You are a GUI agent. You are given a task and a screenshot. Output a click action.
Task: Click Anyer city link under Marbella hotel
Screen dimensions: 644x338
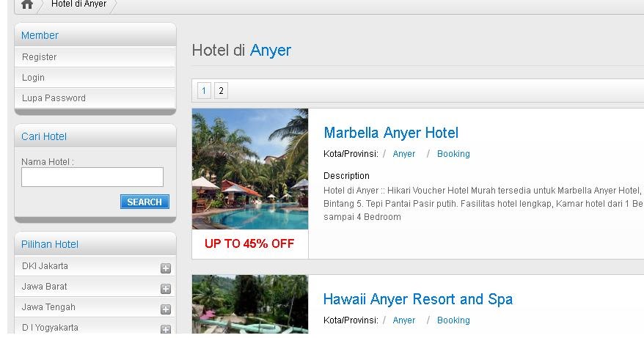pyautogui.click(x=403, y=153)
